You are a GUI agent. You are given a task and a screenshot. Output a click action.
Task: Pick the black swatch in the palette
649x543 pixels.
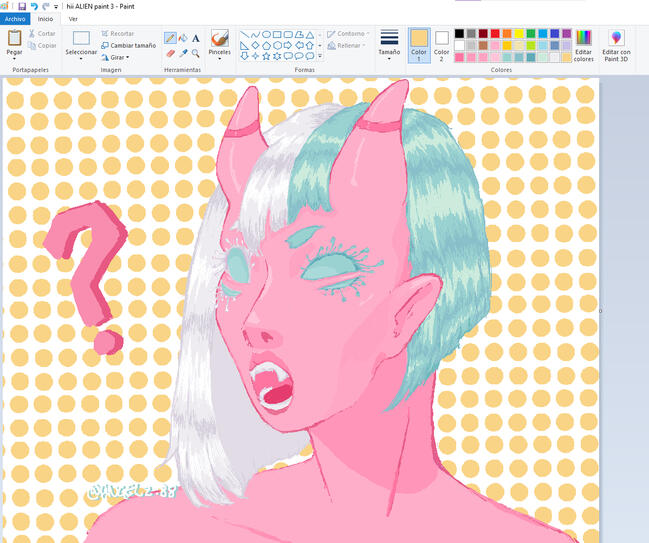tap(459, 33)
